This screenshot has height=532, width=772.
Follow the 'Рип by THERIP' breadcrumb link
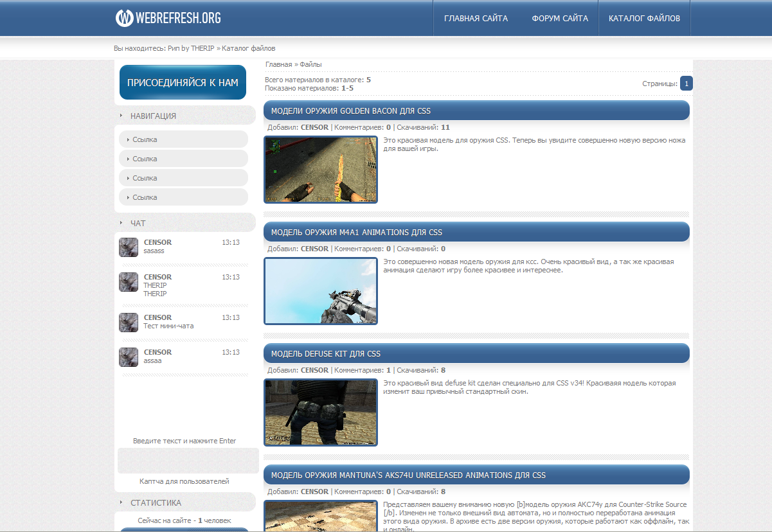click(x=191, y=48)
